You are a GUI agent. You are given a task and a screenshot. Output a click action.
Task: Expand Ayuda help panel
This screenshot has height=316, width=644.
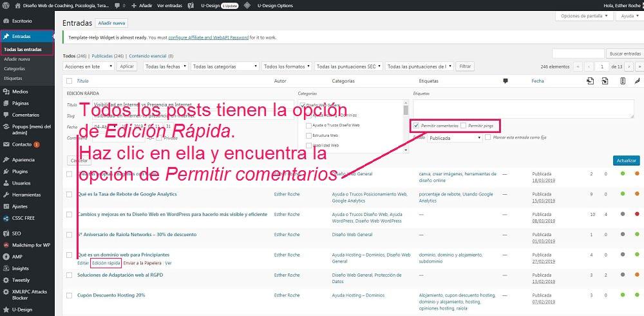630,15
